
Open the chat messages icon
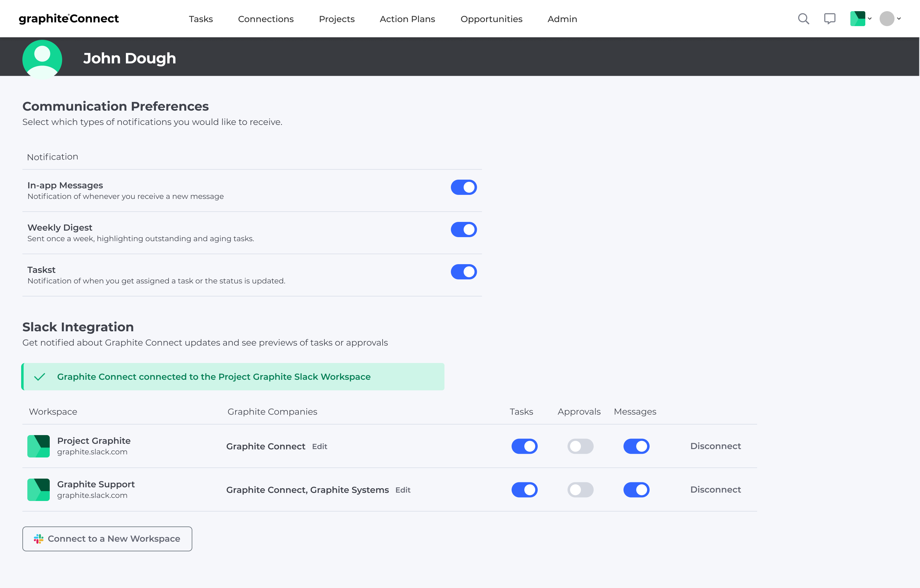coord(830,19)
